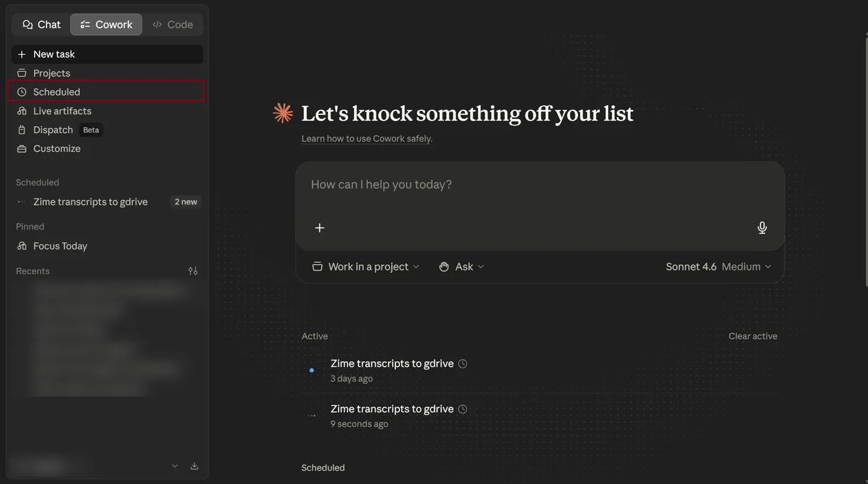
Task: Open the Work in a project dropdown
Action: [366, 266]
